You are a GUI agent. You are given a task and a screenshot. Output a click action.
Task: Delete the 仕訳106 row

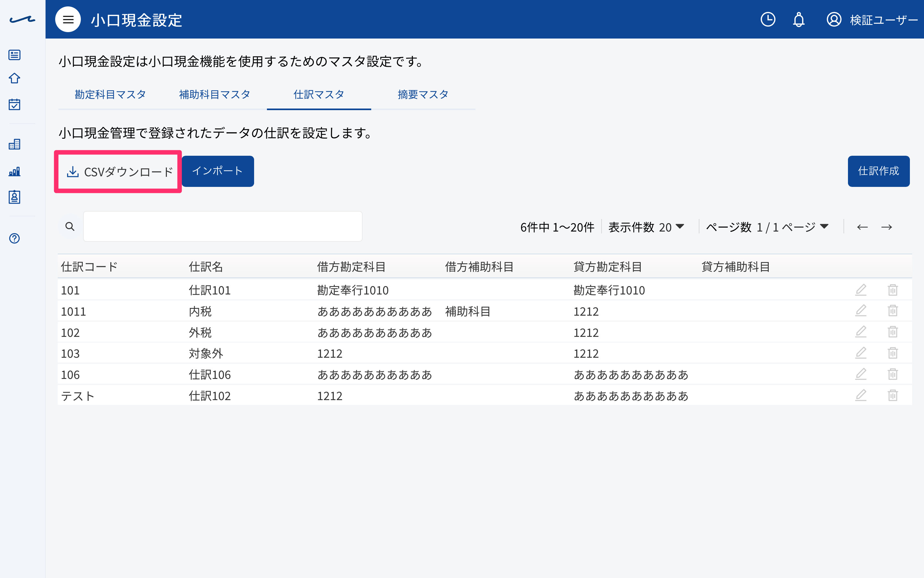893,374
